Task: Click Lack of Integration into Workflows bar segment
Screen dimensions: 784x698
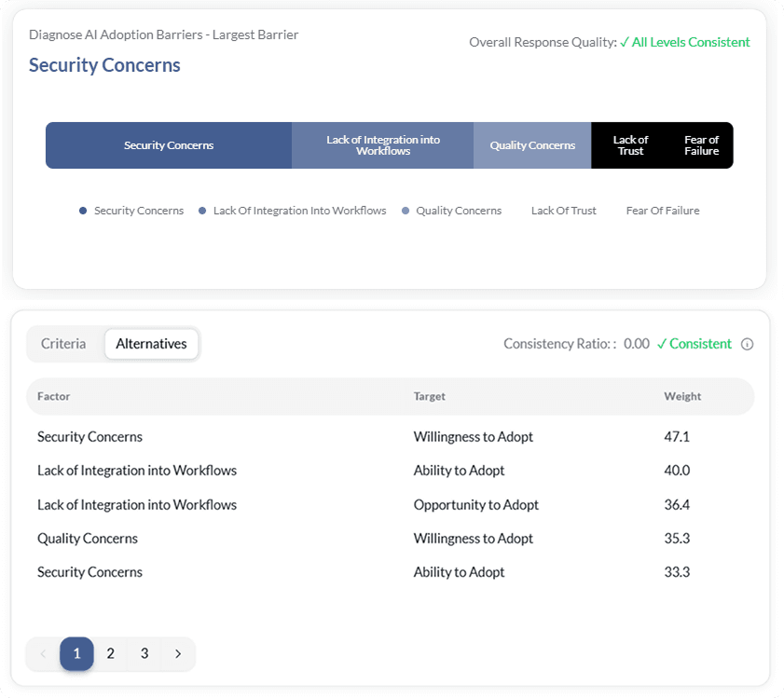Action: pyautogui.click(x=382, y=145)
